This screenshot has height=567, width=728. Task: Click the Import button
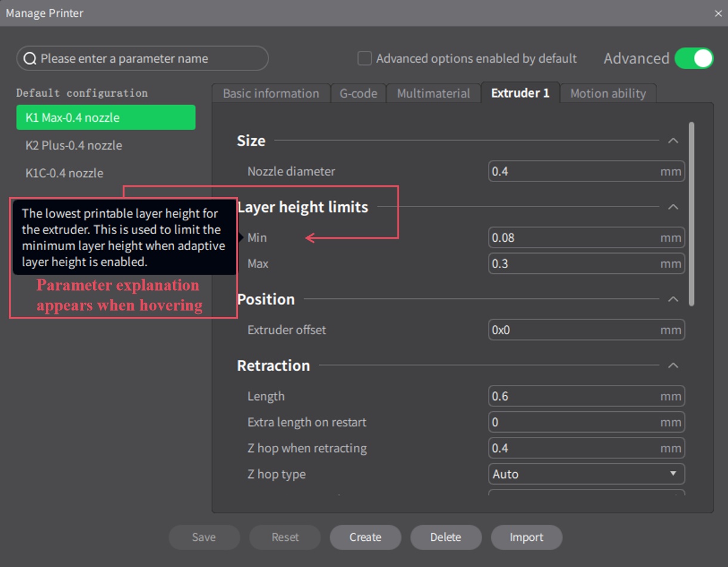(526, 537)
